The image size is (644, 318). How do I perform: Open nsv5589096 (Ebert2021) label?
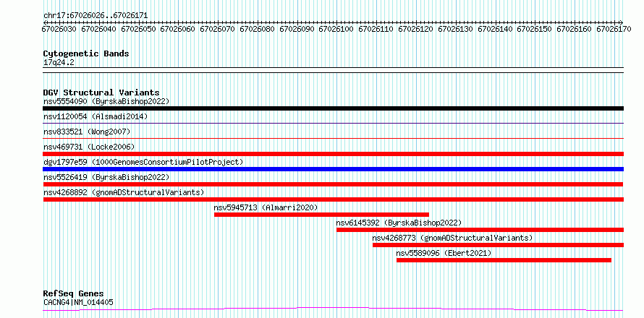[x=444, y=253]
